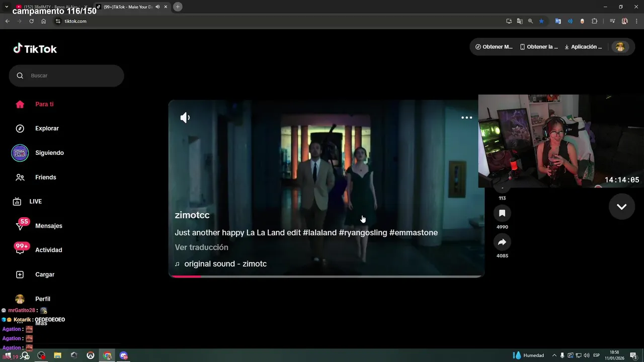Image resolution: width=644 pixels, height=362 pixels.
Task: Click the #lalaland hashtag
Action: 319,233
